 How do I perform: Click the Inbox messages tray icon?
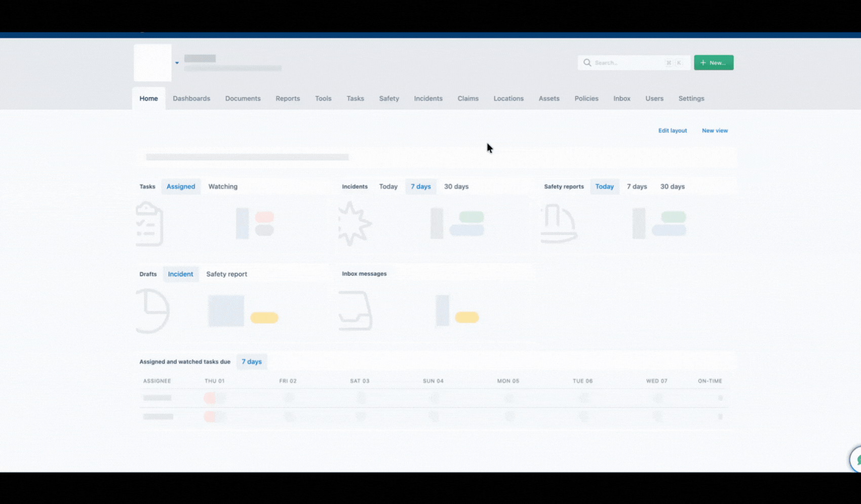(356, 311)
